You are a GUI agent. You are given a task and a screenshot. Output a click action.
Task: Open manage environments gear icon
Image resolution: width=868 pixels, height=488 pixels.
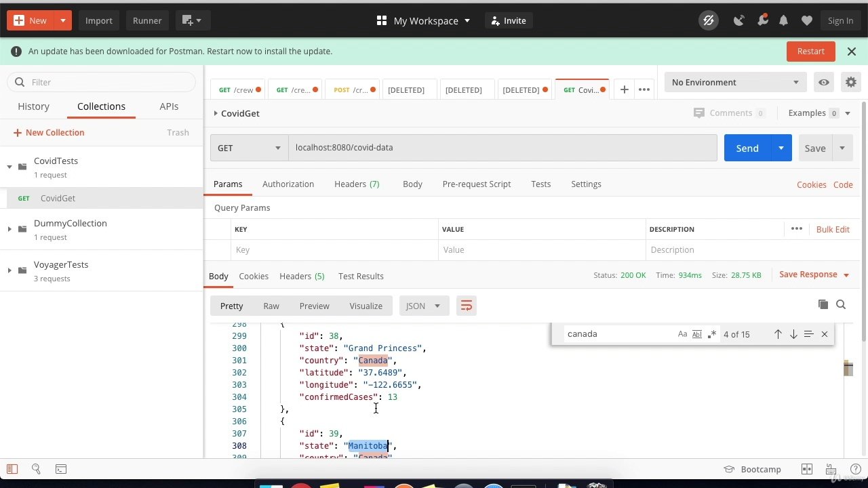(850, 82)
